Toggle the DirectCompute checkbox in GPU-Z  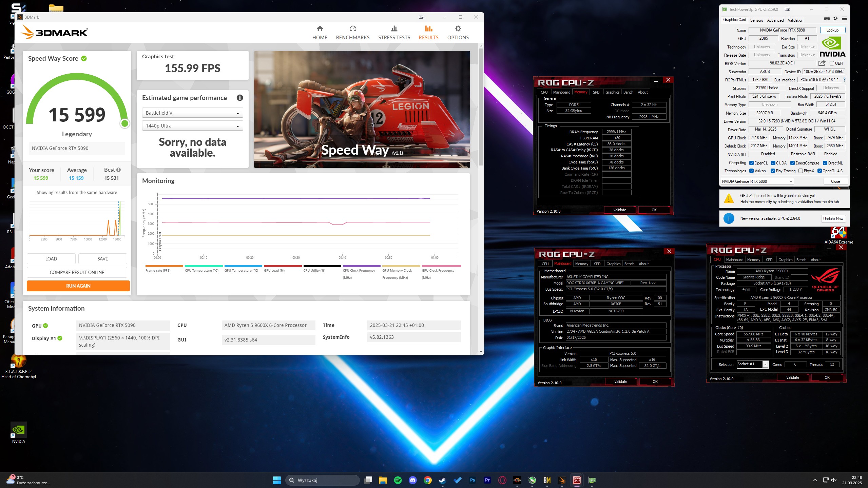coord(792,163)
